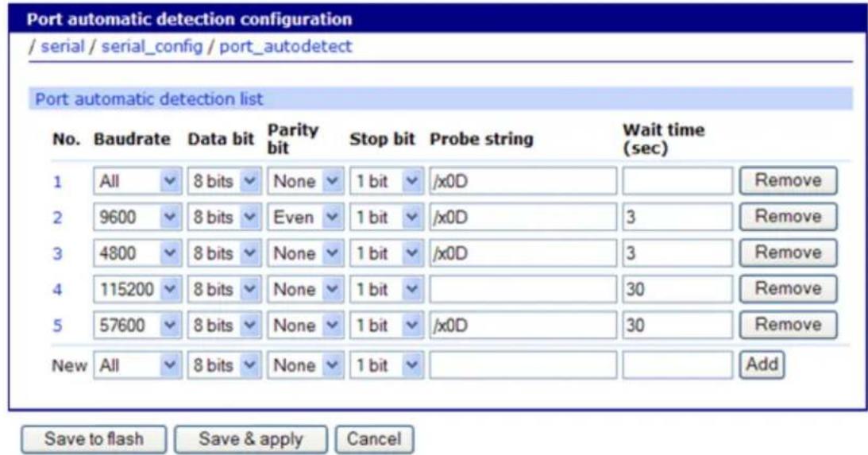Open Baudrate dropdown showing 9600

tap(137, 217)
